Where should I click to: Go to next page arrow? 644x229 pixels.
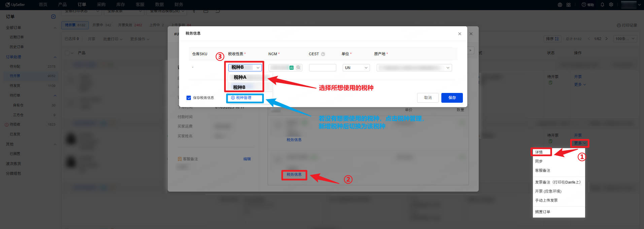click(607, 39)
